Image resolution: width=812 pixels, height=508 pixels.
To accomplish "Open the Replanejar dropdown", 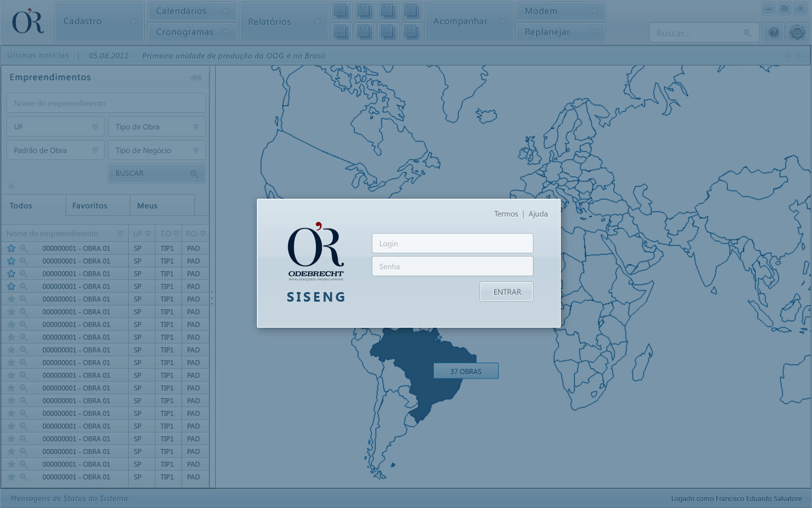I will tap(561, 32).
